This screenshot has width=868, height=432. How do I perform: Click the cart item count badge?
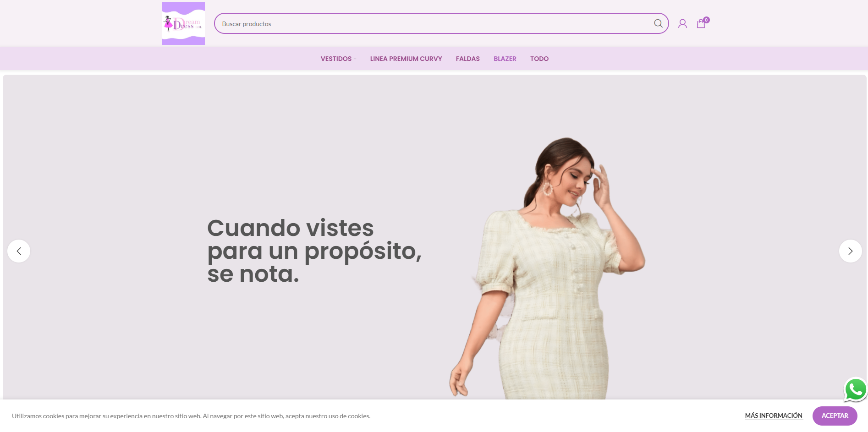(706, 20)
